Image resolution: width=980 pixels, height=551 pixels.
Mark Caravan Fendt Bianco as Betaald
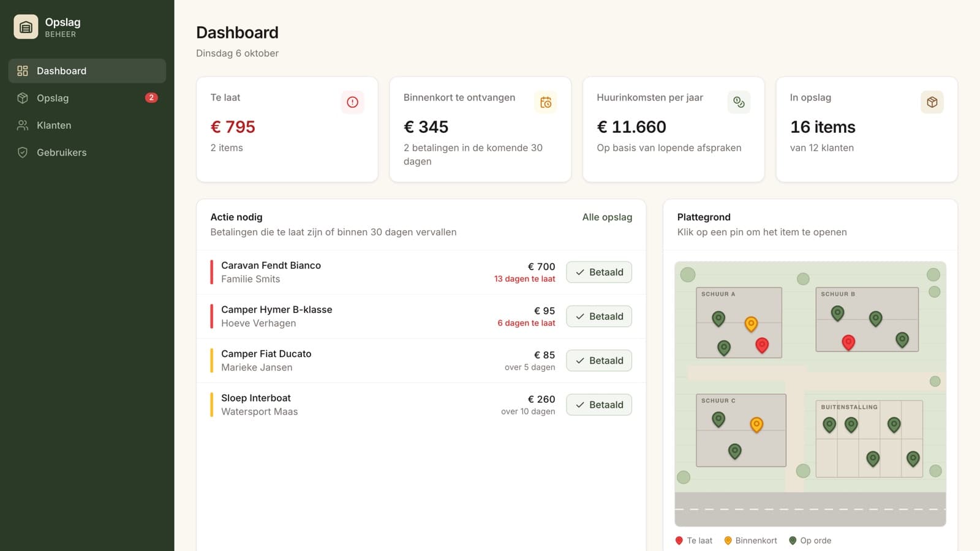[599, 272]
